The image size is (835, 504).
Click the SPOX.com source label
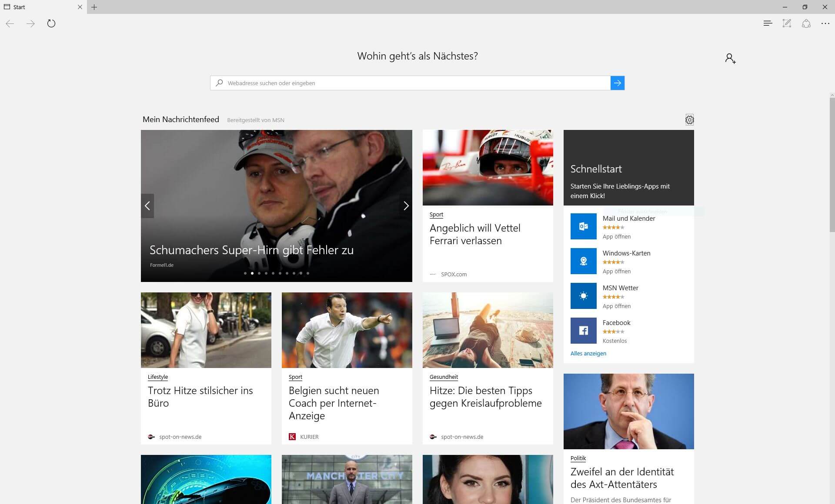point(454,274)
